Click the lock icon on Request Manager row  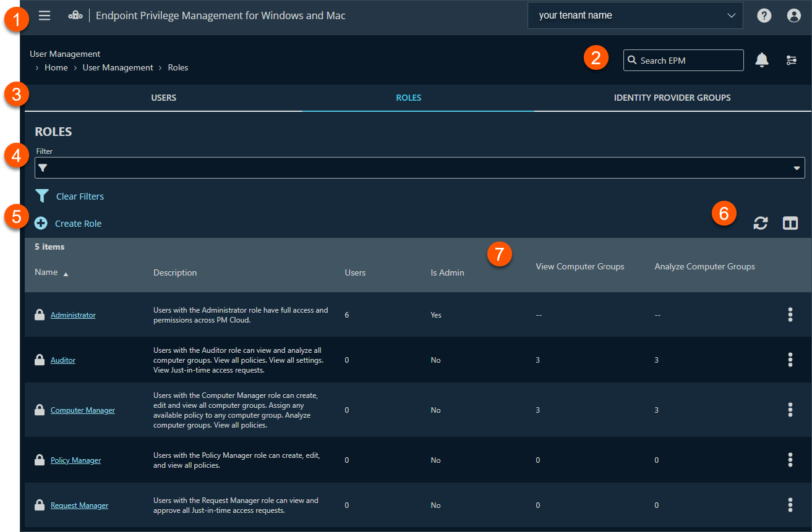(40, 505)
